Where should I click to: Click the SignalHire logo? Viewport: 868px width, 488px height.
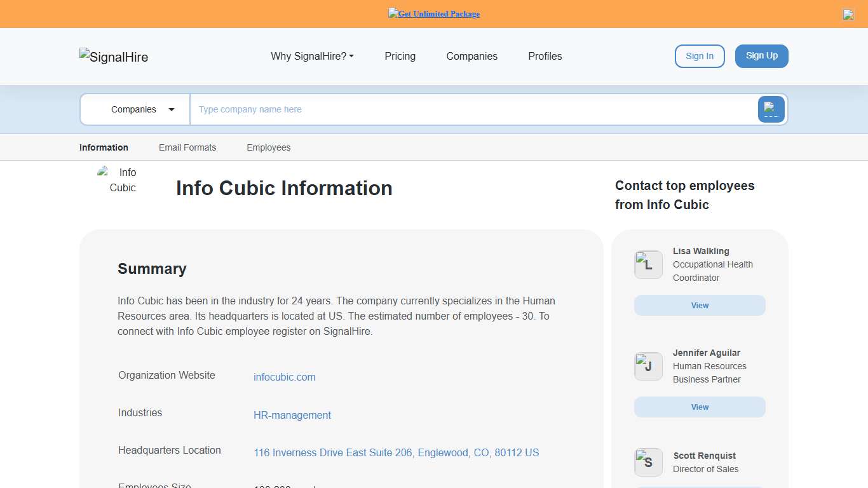(x=113, y=57)
